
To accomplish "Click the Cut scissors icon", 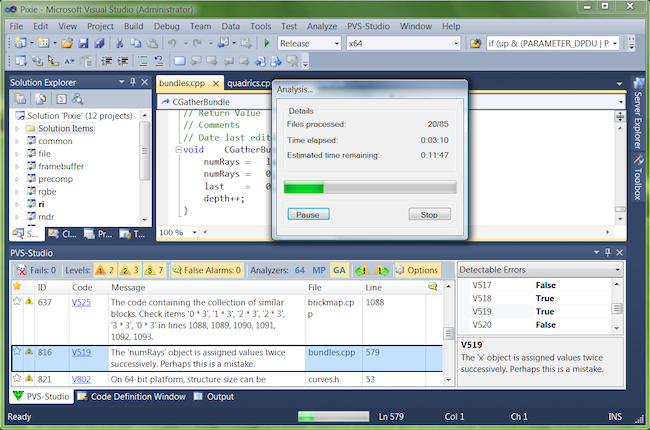I will [x=120, y=43].
